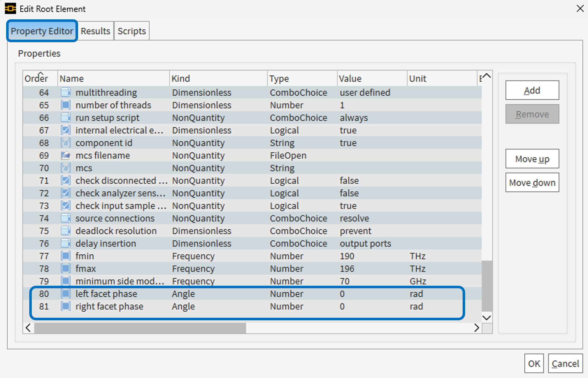Click the Move up button

click(x=532, y=159)
